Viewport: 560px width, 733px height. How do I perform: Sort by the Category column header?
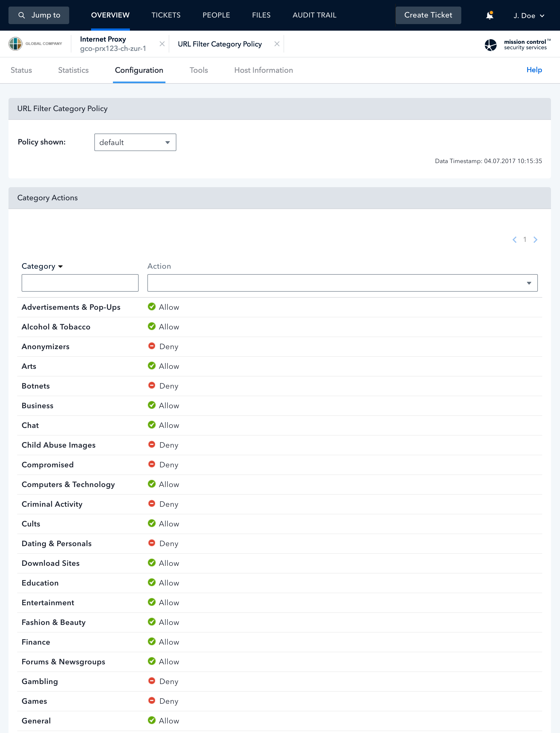click(x=42, y=266)
